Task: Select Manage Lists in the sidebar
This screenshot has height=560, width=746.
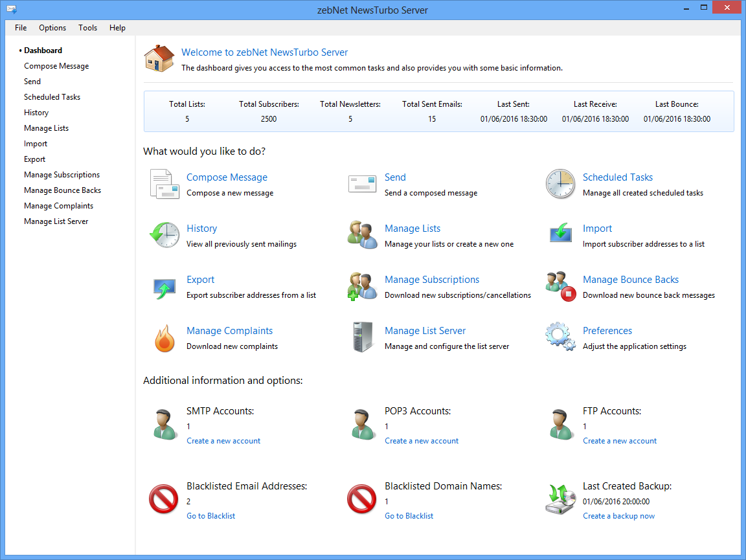Action: point(46,128)
